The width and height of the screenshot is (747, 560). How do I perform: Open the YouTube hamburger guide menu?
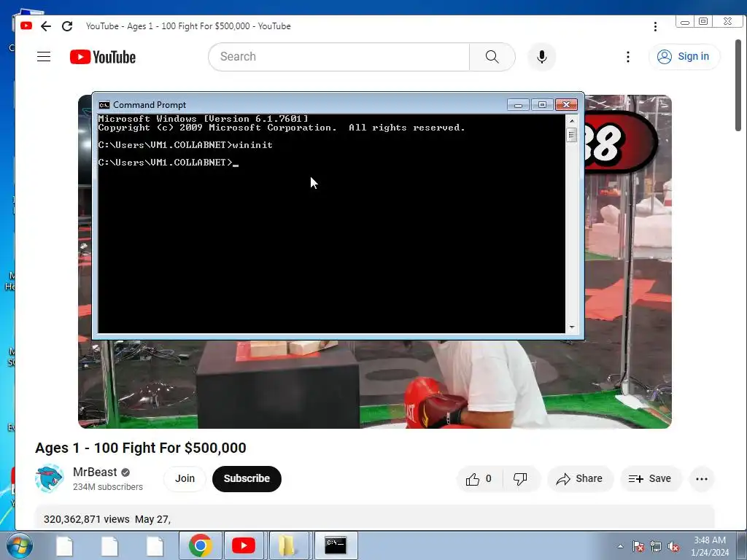click(x=44, y=57)
